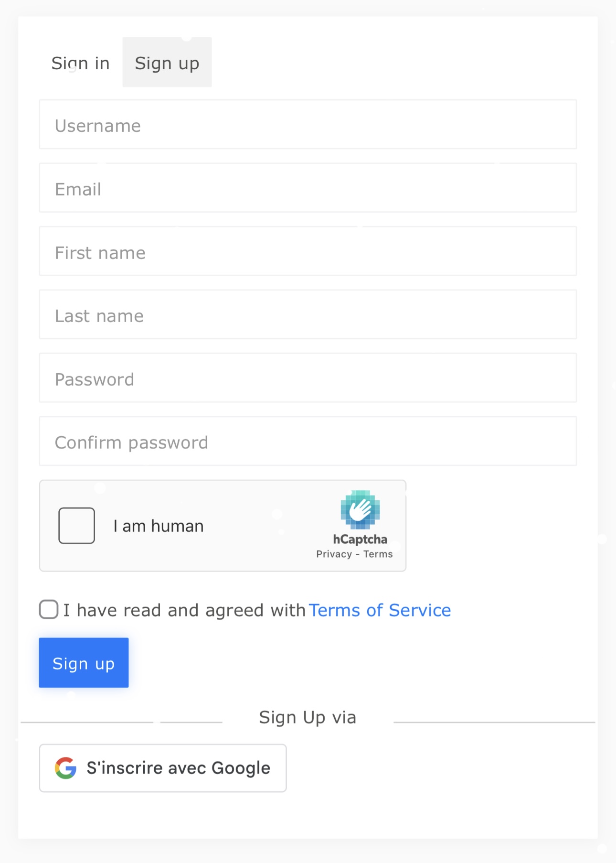Image resolution: width=616 pixels, height=863 pixels.
Task: Click the Google logo icon
Action: tap(65, 768)
